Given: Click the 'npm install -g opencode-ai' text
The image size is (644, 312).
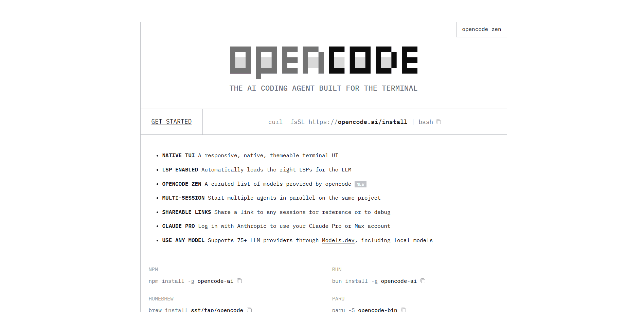Looking at the screenshot, I should [x=191, y=281].
